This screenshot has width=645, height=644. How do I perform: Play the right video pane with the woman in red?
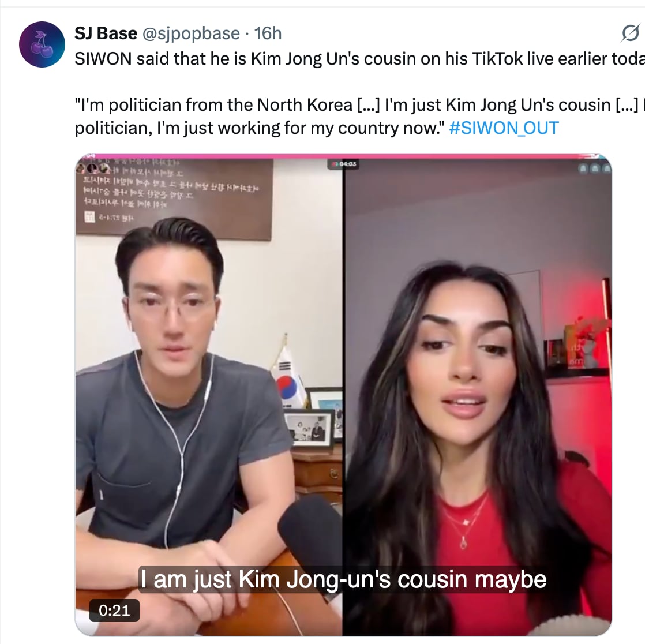click(x=478, y=395)
